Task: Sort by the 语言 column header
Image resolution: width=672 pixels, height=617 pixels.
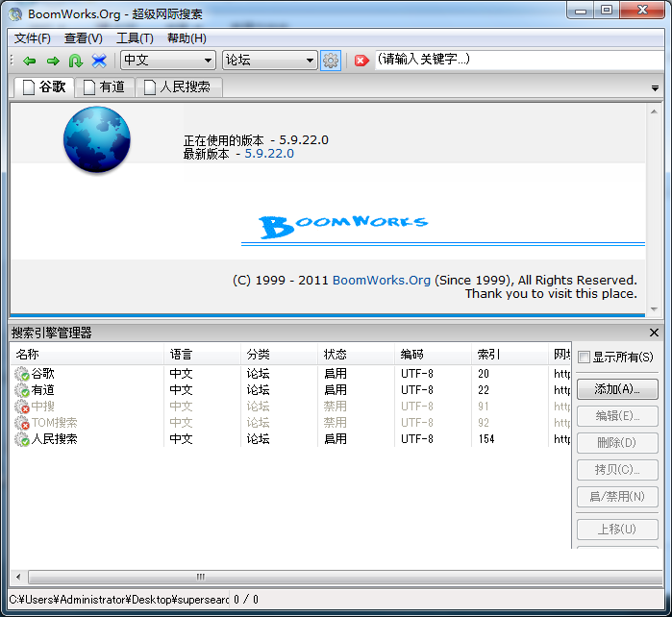Action: pos(202,355)
